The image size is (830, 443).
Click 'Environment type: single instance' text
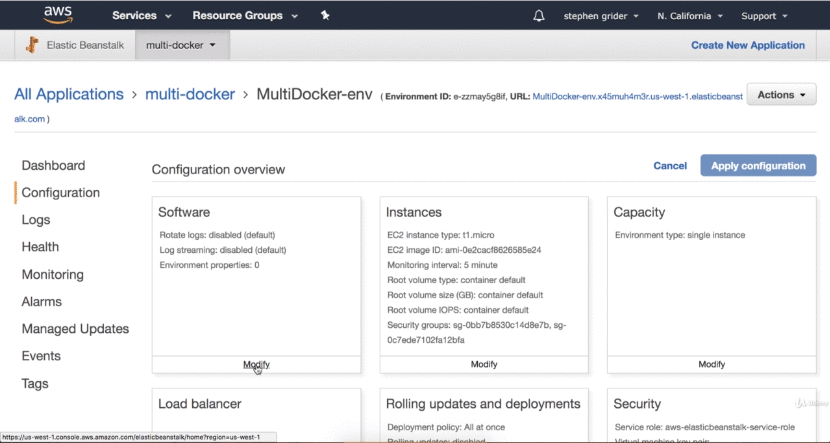coord(680,234)
